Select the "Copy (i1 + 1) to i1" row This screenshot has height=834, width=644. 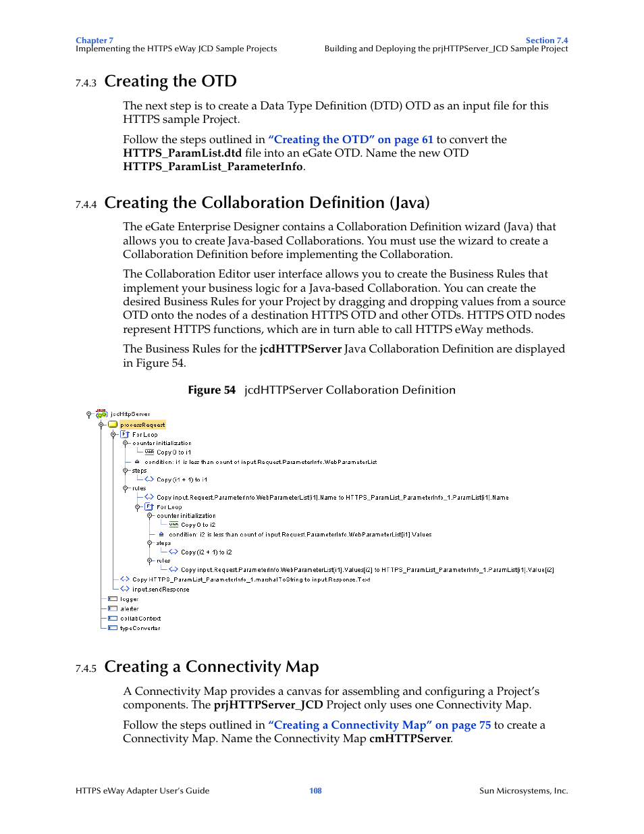coord(182,479)
